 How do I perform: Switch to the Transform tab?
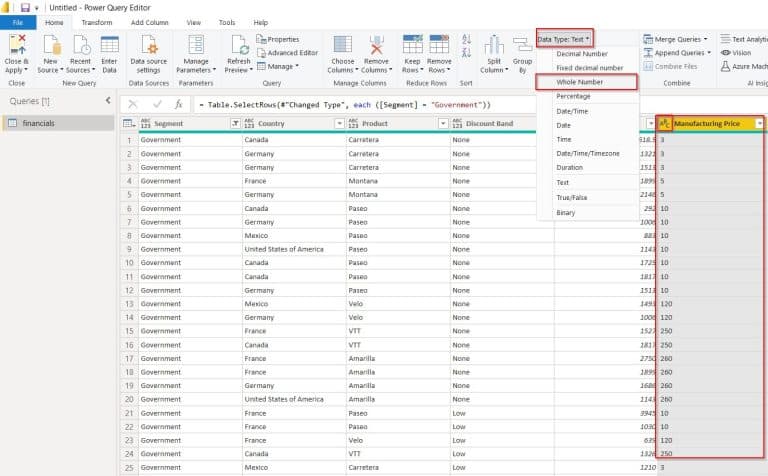96,23
